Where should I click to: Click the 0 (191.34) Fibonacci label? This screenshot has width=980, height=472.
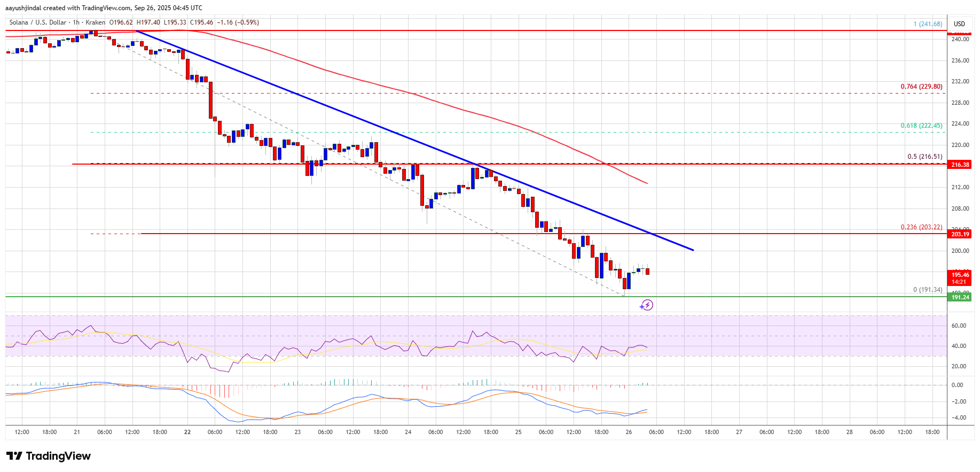click(x=928, y=290)
